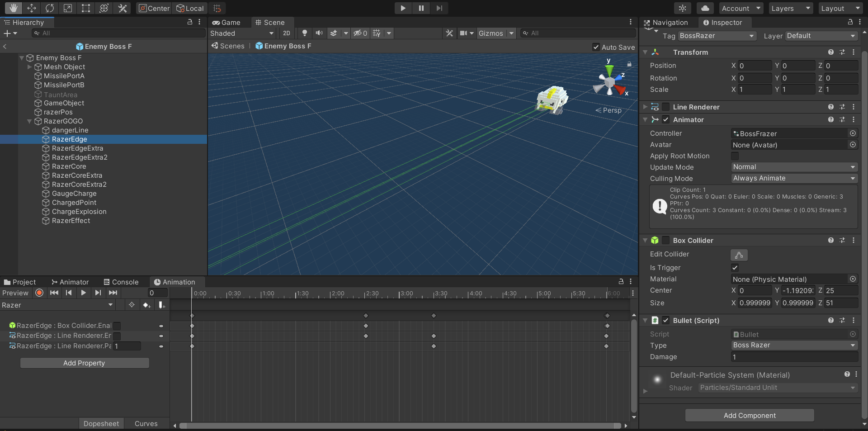Disable the Animator component checkbox

[x=665, y=119]
